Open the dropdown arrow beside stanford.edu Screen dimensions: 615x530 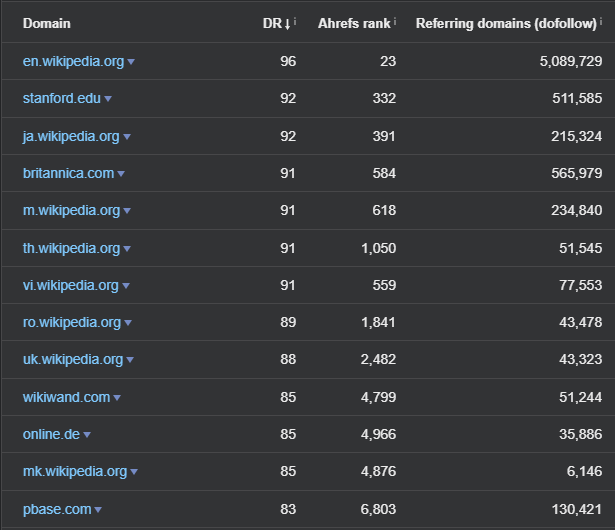click(x=108, y=99)
